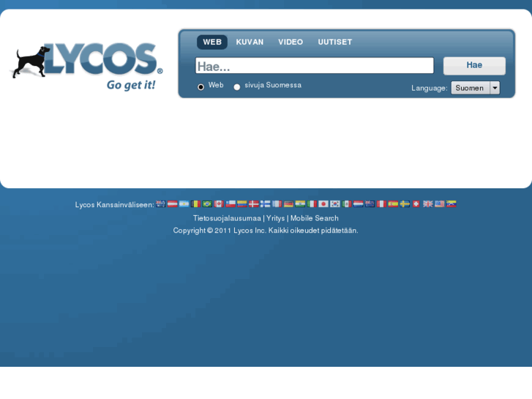Screen dimensions: 532x399
Task: Open the India flag Lycos site
Action: [x=300, y=204]
